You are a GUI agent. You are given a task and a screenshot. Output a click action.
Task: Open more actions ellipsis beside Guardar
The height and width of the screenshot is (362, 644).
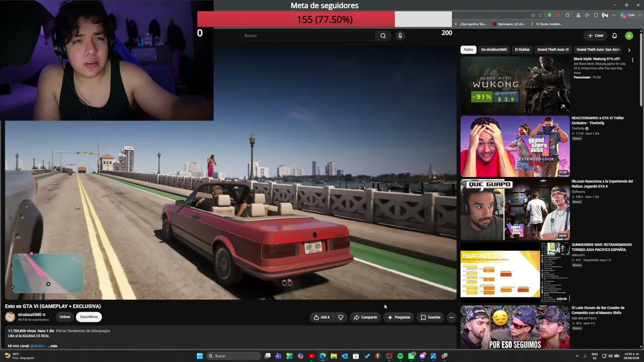pyautogui.click(x=451, y=317)
